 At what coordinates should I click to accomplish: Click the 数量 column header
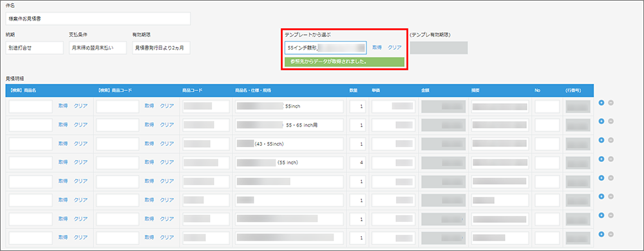[353, 90]
